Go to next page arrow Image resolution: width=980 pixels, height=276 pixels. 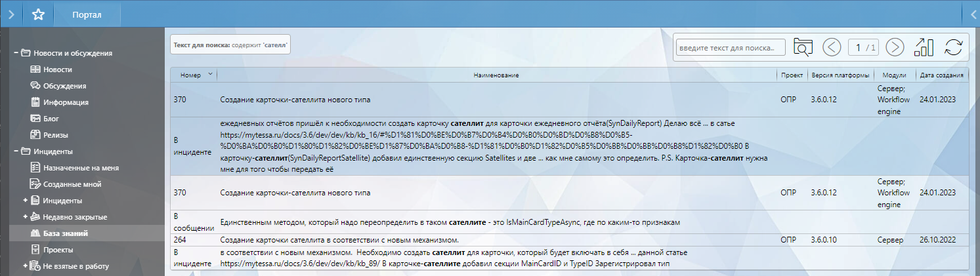click(x=895, y=47)
